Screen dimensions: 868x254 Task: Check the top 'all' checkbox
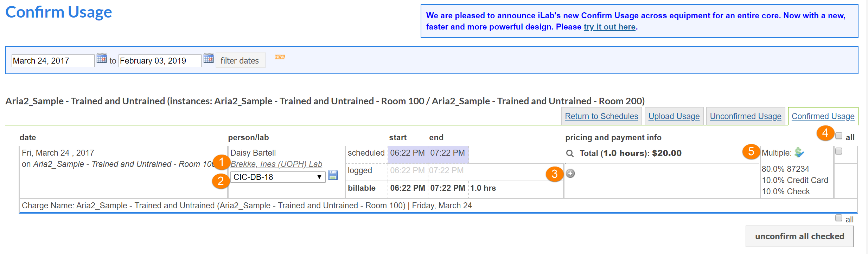tap(839, 136)
